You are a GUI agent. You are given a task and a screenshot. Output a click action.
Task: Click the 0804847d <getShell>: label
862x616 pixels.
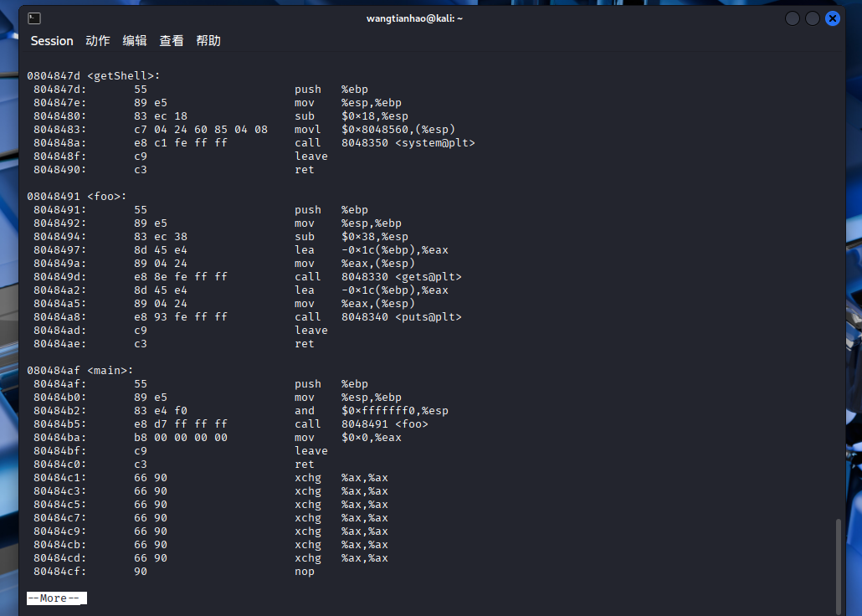click(94, 76)
